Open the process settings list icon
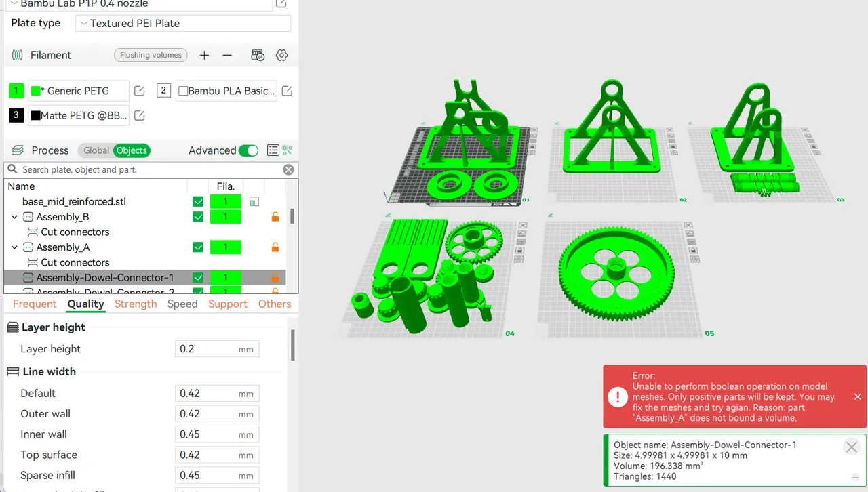The image size is (868, 492). pos(273,150)
